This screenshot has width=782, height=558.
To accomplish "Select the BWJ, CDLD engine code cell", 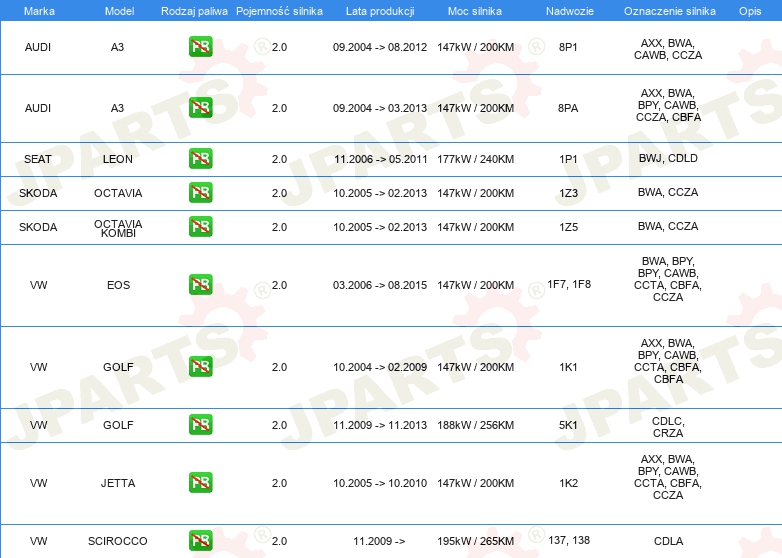I will tap(668, 158).
